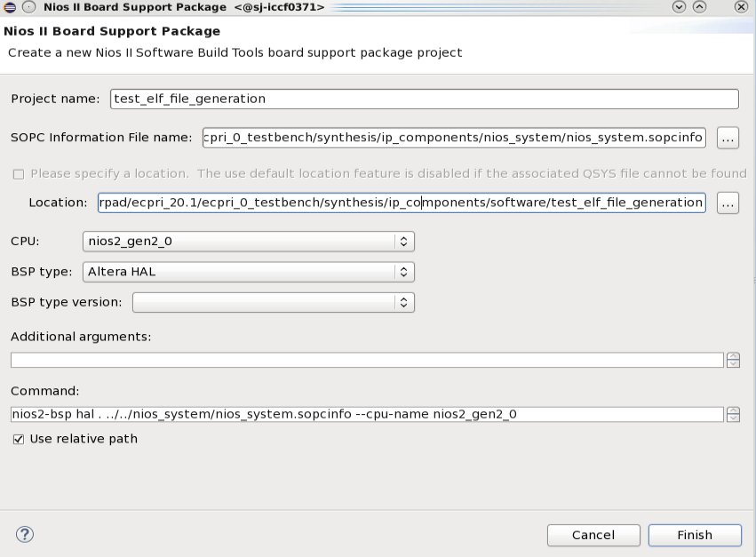Toggle the specify a location checkbox

[x=19, y=173]
